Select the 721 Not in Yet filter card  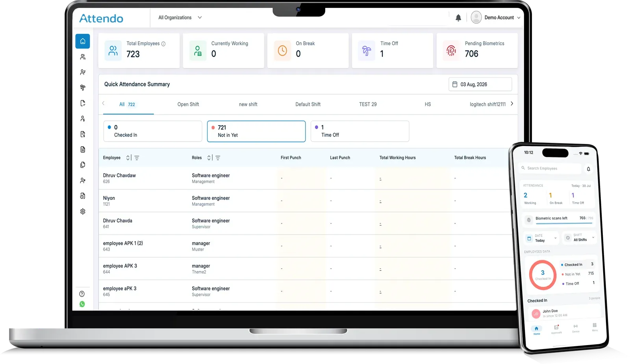pos(256,131)
